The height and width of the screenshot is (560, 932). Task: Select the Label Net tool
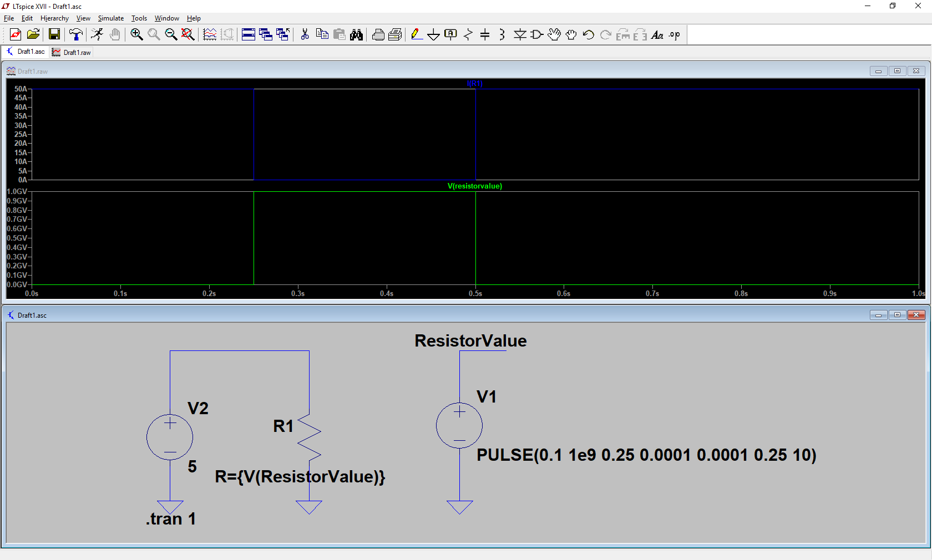[451, 34]
